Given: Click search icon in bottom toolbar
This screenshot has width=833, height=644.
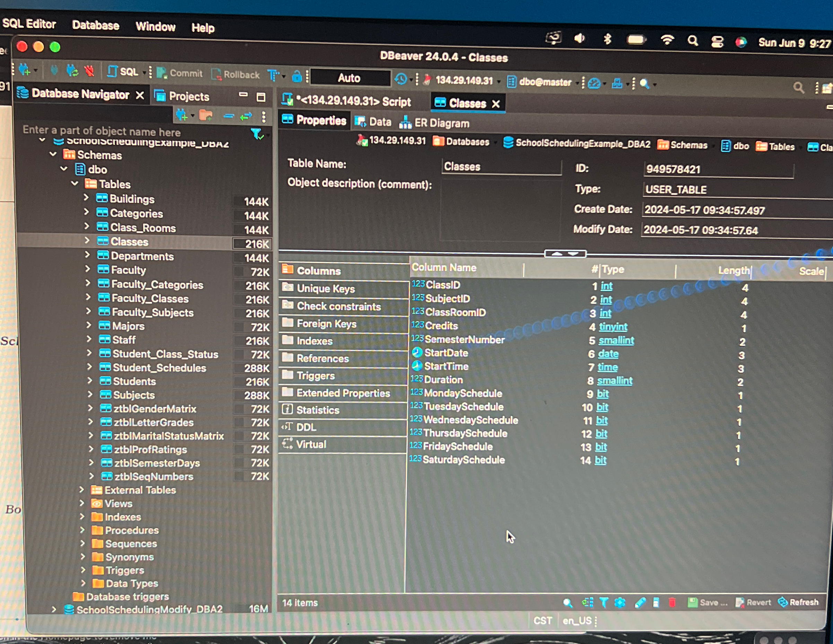Looking at the screenshot, I should (568, 603).
